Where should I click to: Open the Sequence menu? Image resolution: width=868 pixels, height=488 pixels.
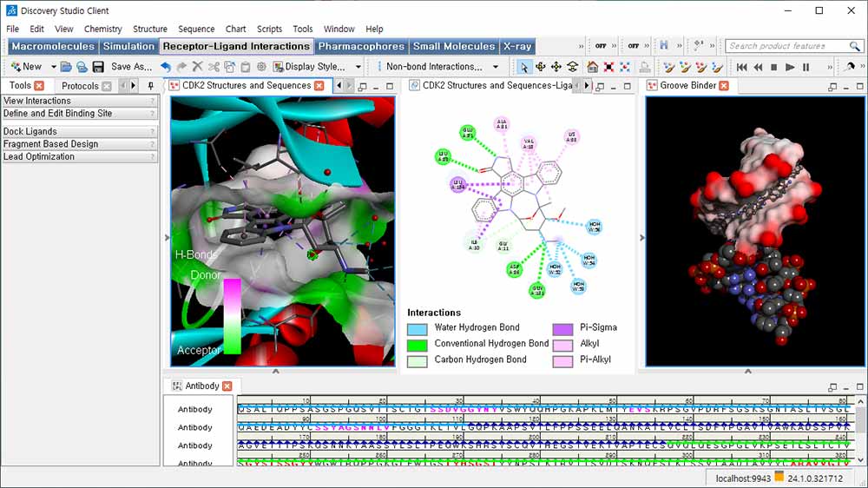pyautogui.click(x=196, y=29)
